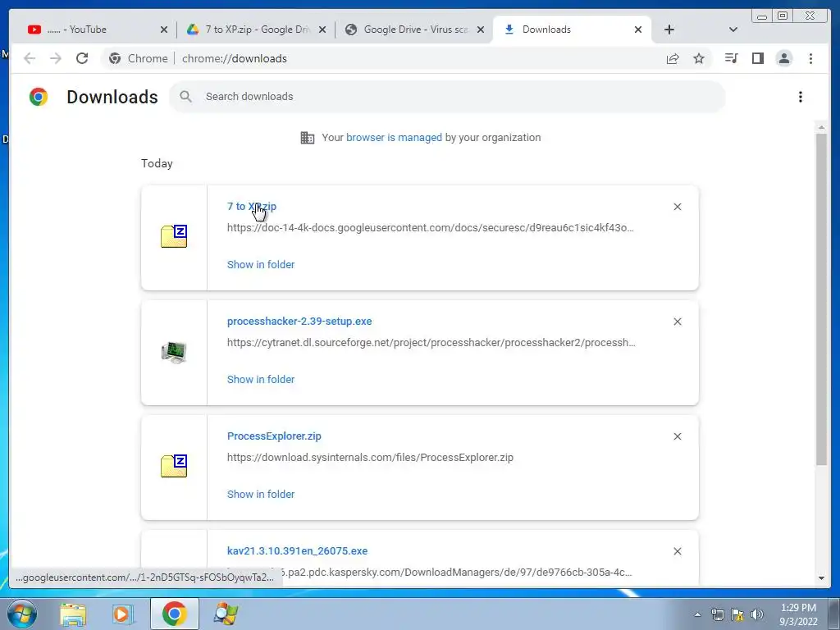
Task: Click the googleusercontent source URL
Action: (430, 228)
